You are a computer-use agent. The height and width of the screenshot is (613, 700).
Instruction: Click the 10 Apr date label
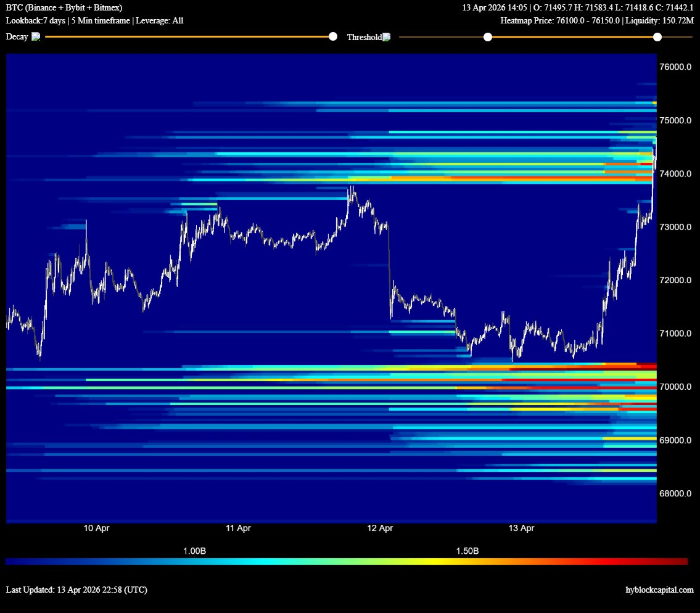(97, 529)
